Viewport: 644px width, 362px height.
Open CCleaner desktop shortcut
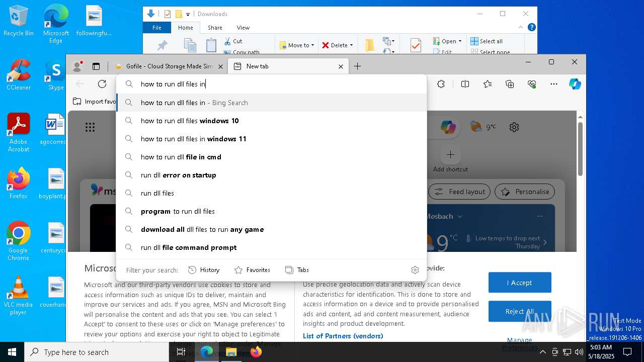tap(19, 75)
